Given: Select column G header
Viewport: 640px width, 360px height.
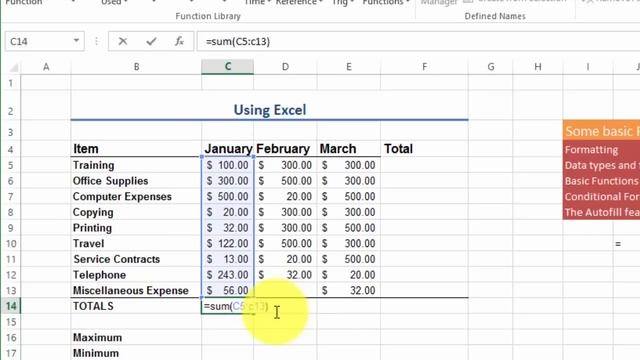Looking at the screenshot, I should click(491, 67).
